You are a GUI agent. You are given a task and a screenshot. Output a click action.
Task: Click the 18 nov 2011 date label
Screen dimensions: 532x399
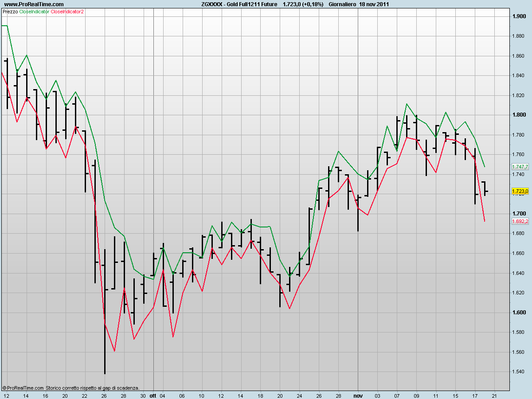click(x=374, y=4)
